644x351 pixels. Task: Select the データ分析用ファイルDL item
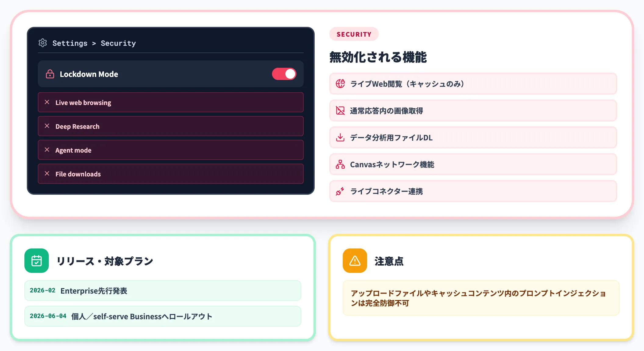[473, 137]
